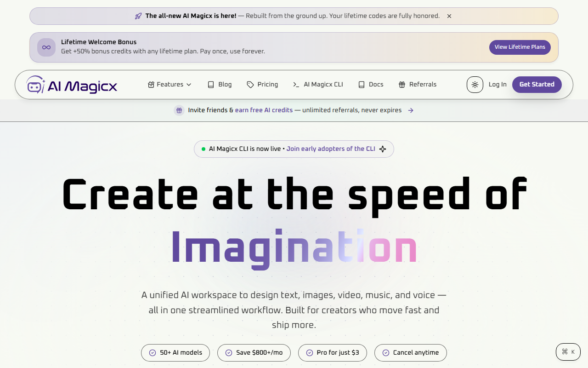Click the Blog book icon
588x368 pixels.
click(211, 85)
